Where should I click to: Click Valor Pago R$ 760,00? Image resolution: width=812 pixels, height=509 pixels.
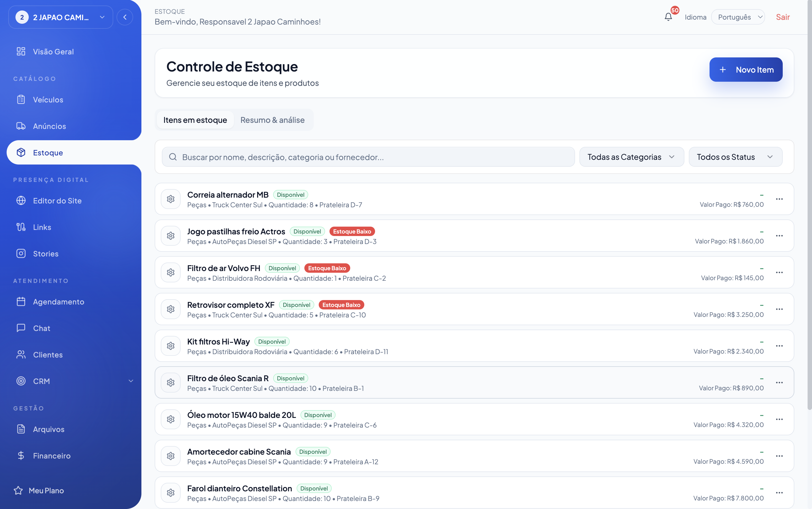pyautogui.click(x=732, y=204)
